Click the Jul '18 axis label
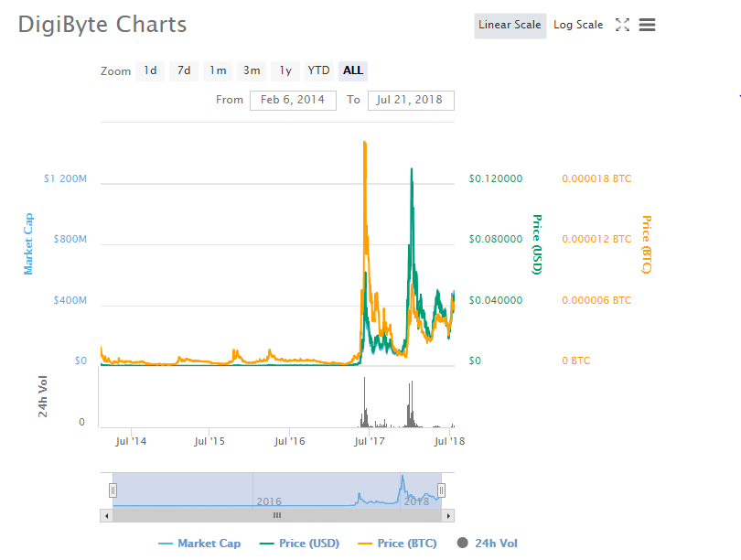 coord(449,441)
